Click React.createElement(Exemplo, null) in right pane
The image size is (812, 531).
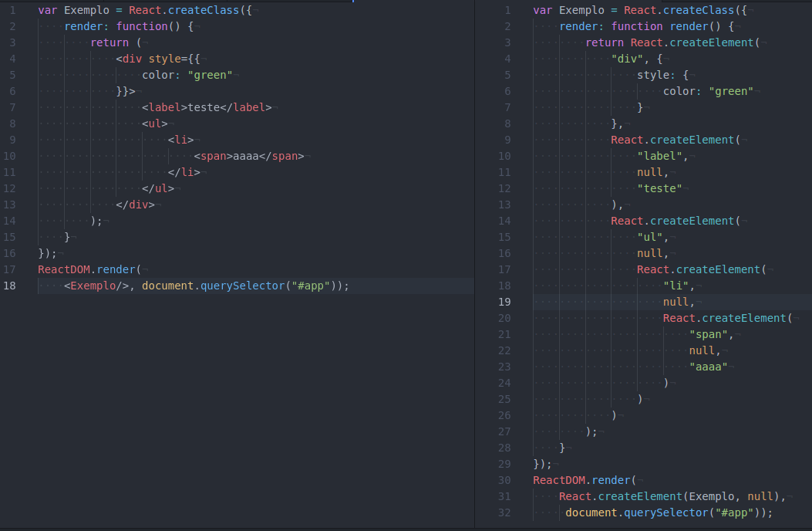click(x=669, y=497)
